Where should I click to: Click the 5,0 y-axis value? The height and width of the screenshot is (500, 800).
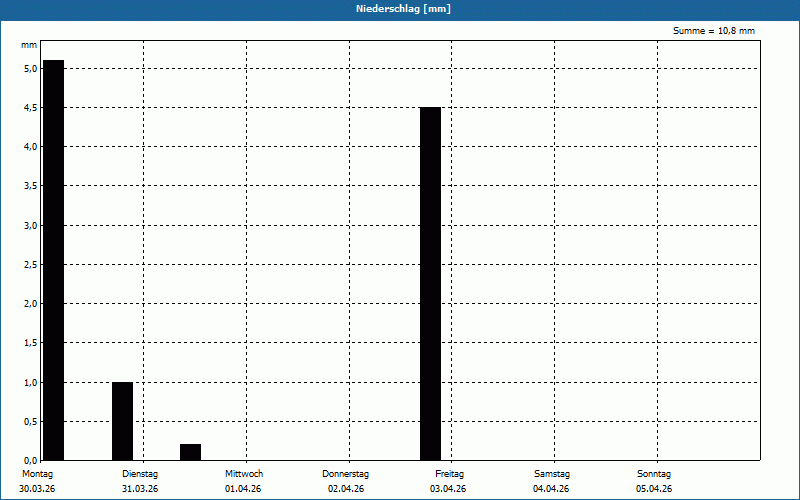(x=31, y=68)
